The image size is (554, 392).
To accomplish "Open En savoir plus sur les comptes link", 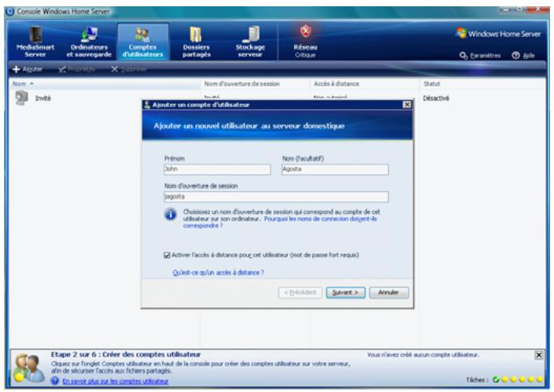I will [x=115, y=381].
